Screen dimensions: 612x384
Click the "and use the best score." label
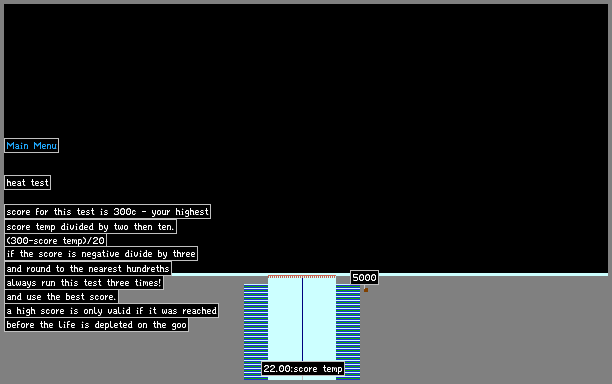point(61,297)
